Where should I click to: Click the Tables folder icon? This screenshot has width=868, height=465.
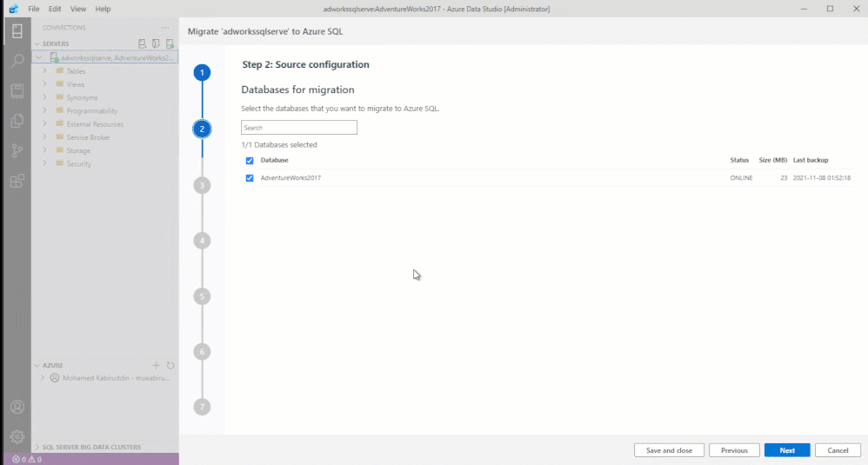click(x=60, y=70)
